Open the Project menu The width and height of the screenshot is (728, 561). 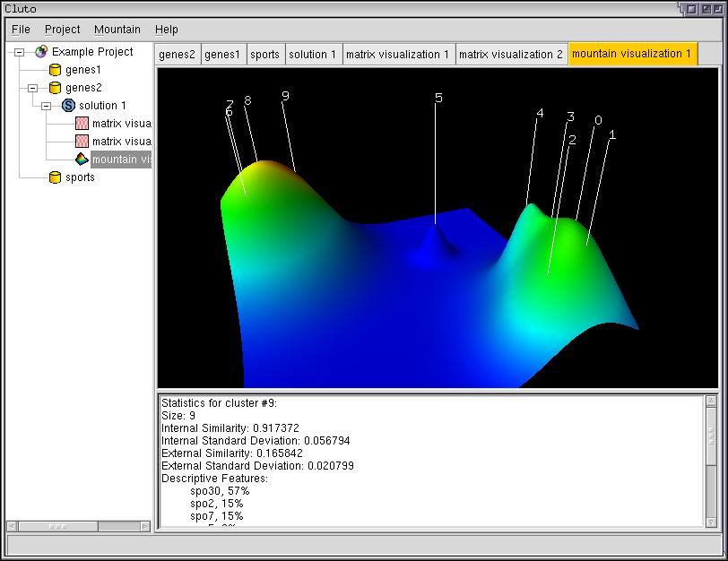(x=62, y=30)
